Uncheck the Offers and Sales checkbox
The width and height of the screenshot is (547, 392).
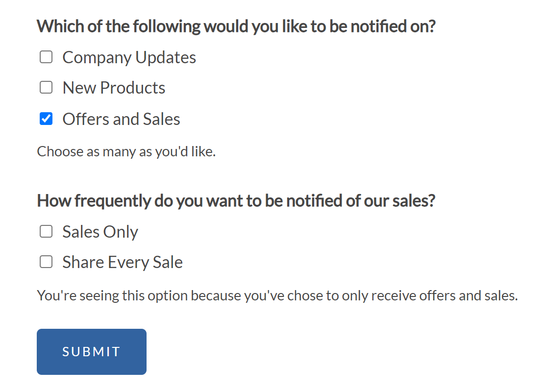46,119
